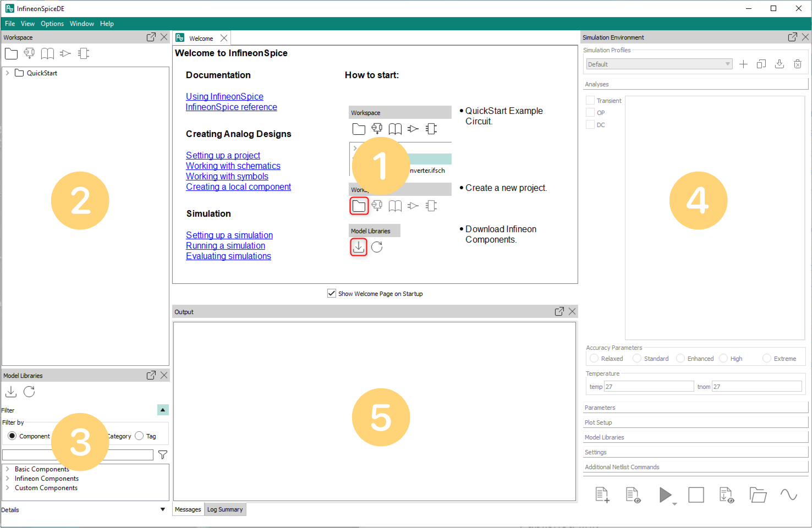Import a simulation profile using the tray-arrow icon
The image size is (812, 528).
pos(780,64)
